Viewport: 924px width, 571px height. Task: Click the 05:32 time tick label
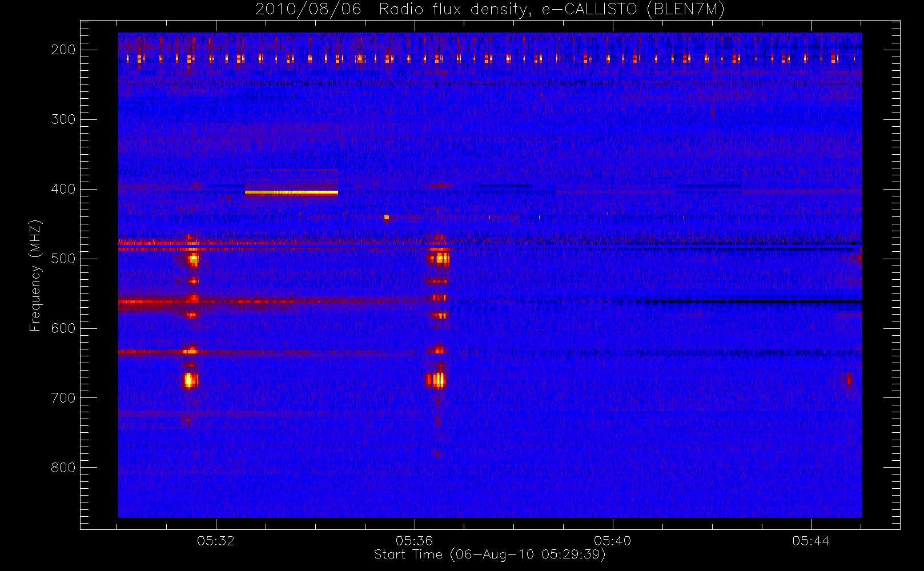pyautogui.click(x=216, y=541)
